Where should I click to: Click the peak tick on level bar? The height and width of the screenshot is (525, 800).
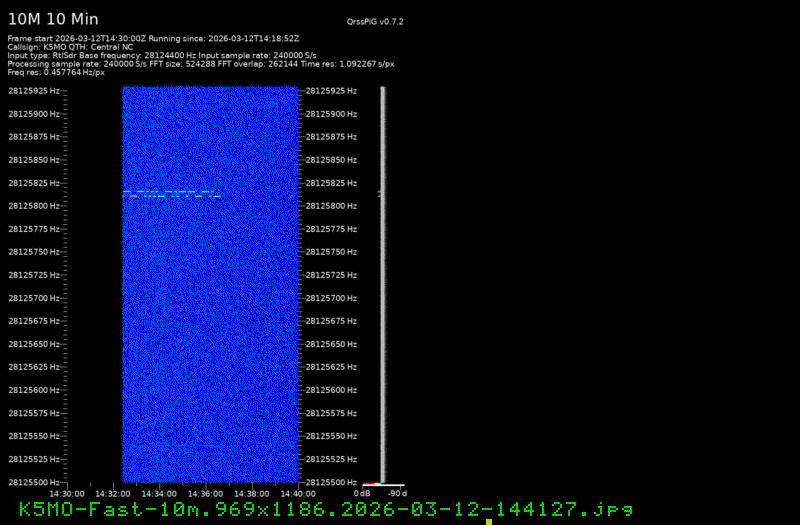(x=379, y=193)
